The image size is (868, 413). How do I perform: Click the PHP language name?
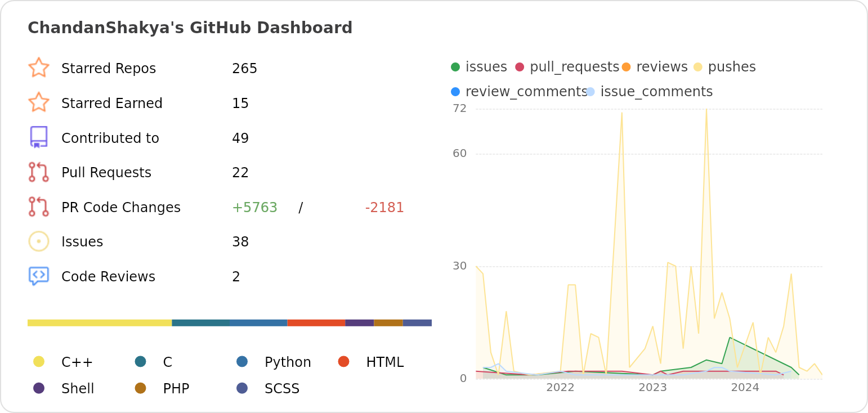coord(176,389)
